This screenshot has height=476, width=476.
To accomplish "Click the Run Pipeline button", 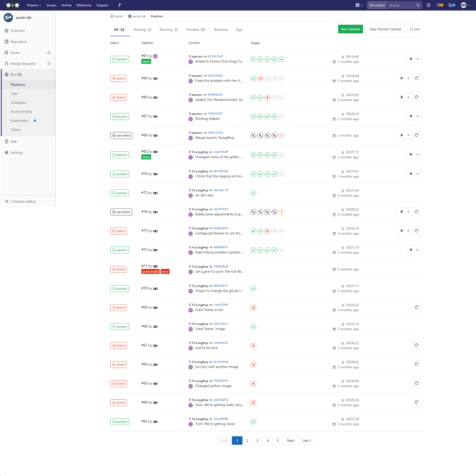I will (x=350, y=29).
